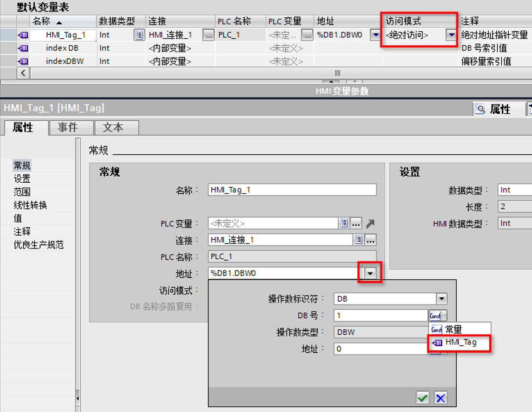Screen dimensions: 532x412
Task: Click the data type selector icon for HMI_Tag_1
Action: tap(139, 35)
